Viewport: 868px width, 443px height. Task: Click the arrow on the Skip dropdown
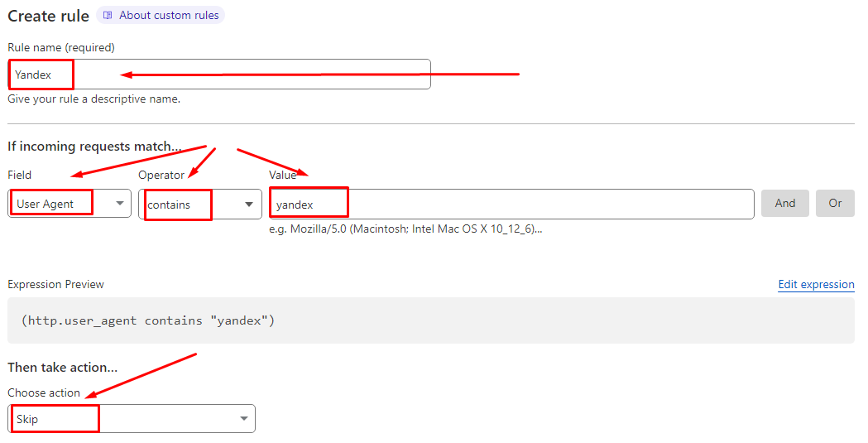click(x=244, y=419)
